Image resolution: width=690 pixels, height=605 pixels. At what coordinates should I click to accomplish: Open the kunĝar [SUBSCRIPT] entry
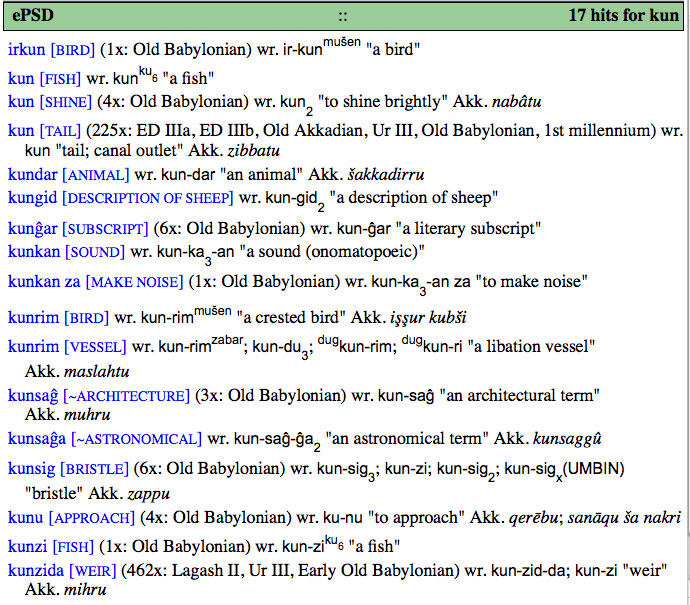(78, 228)
